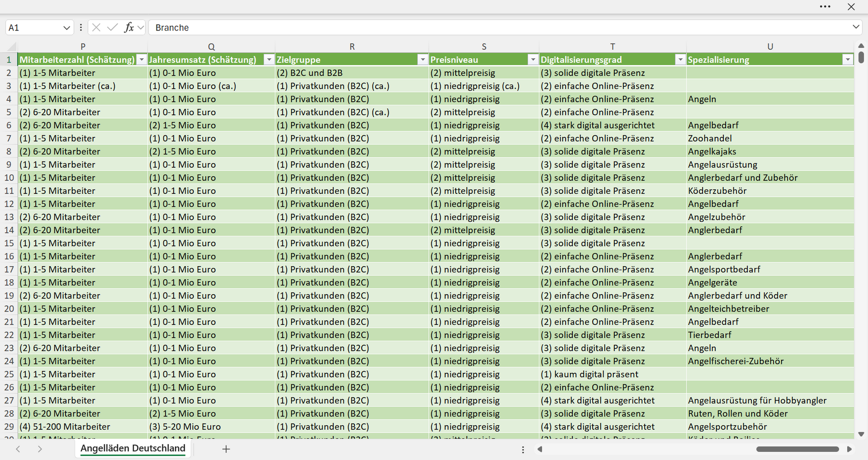Select cell '(4) 51-200 Mitarbeiter'

[83, 427]
